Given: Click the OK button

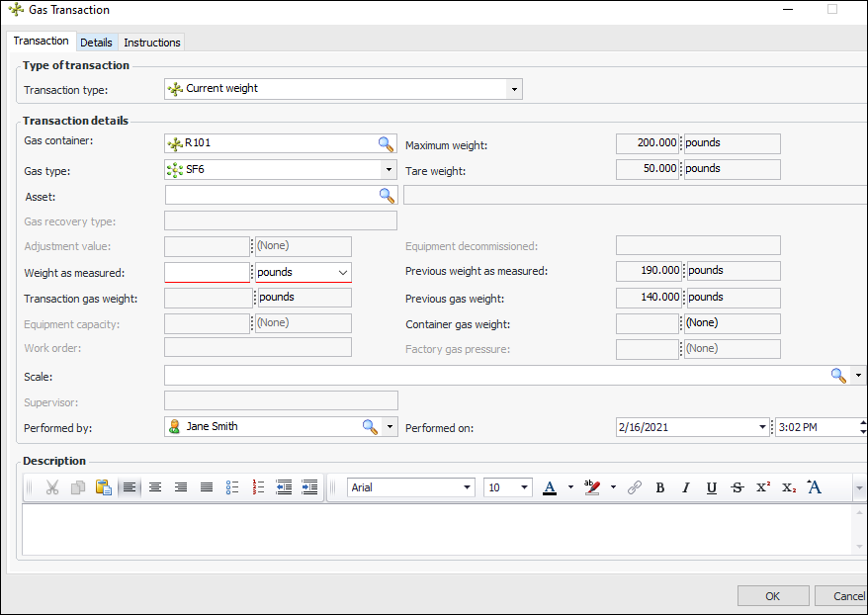Looking at the screenshot, I should tap(772, 596).
